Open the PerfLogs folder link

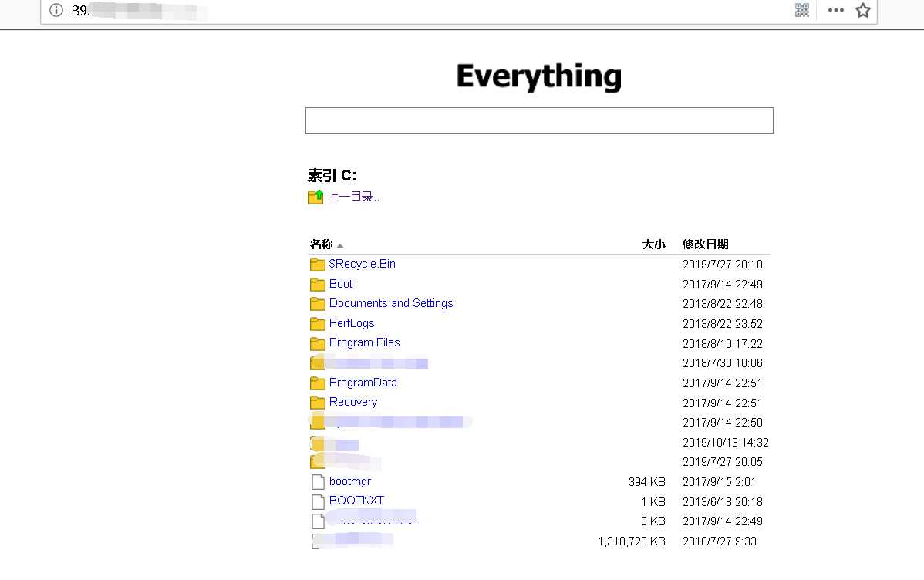click(x=352, y=323)
